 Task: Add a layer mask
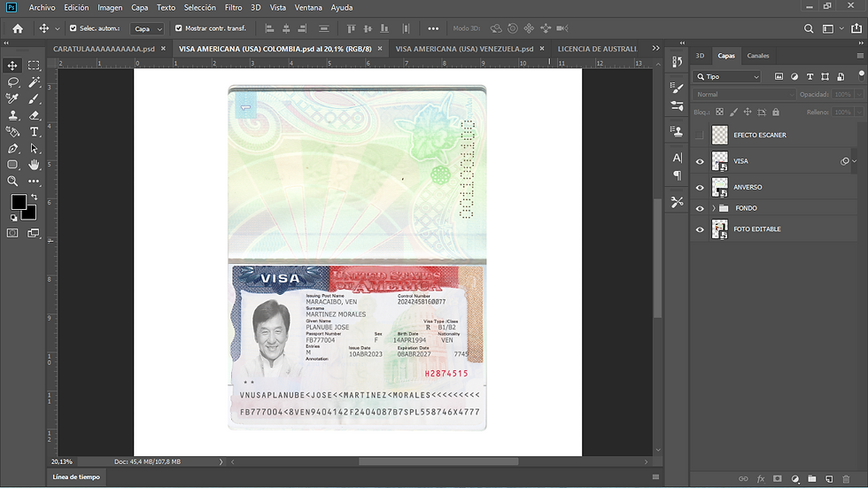778,478
